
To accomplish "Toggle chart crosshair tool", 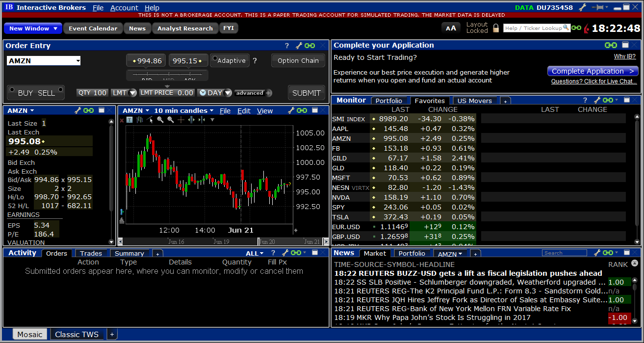I will pyautogui.click(x=181, y=119).
